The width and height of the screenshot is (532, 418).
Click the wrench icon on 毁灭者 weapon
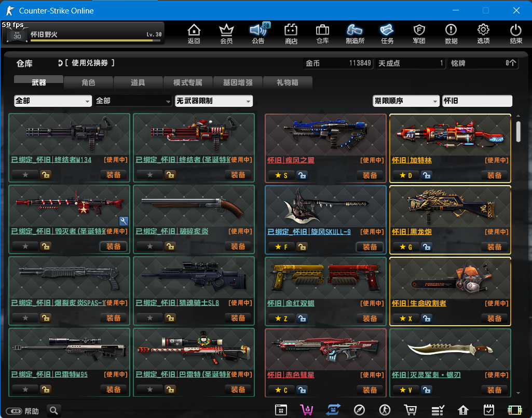coord(124,221)
